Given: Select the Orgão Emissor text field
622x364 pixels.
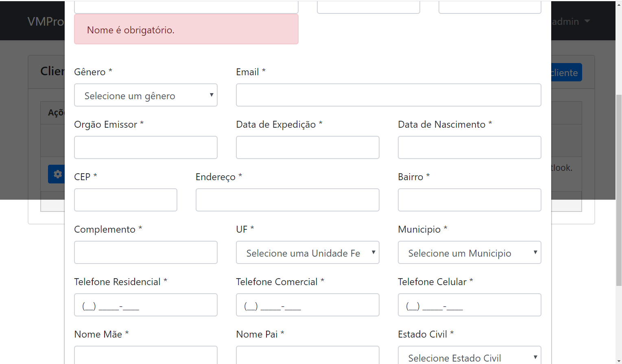Looking at the screenshot, I should [x=146, y=147].
